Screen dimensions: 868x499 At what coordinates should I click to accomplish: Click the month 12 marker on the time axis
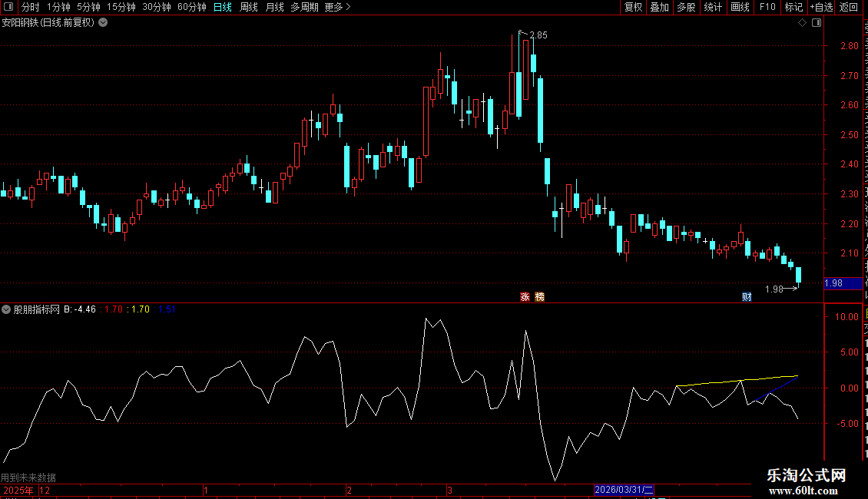[45, 490]
